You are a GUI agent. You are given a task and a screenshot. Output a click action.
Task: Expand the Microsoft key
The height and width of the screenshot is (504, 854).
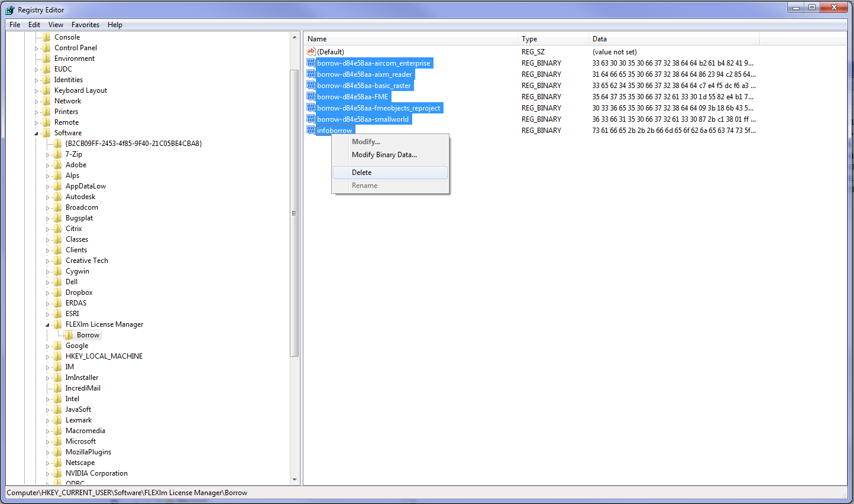tap(48, 441)
